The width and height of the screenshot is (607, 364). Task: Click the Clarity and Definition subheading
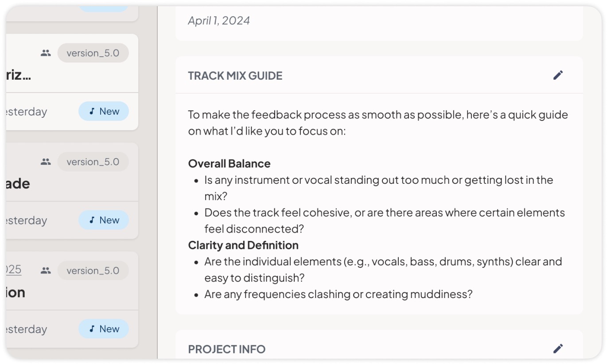coord(243,245)
